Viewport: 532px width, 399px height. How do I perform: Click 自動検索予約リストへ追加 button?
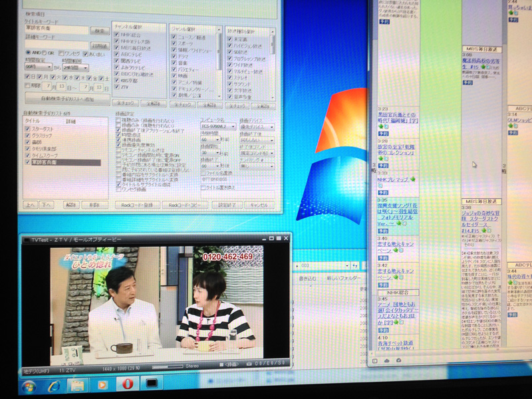coord(67,98)
